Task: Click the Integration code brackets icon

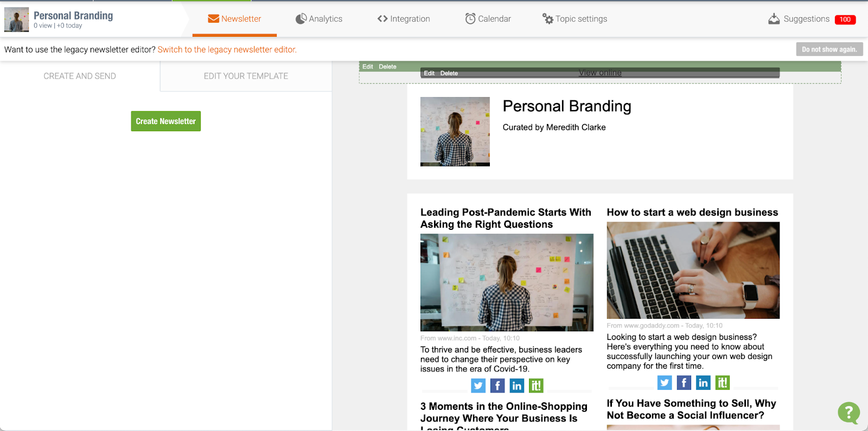Action: click(x=382, y=19)
